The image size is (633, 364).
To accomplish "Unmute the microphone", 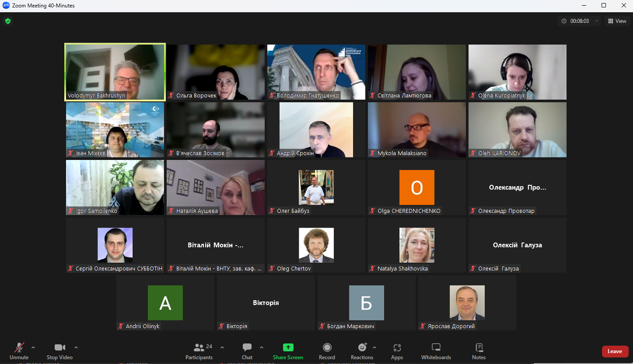I will [x=19, y=351].
